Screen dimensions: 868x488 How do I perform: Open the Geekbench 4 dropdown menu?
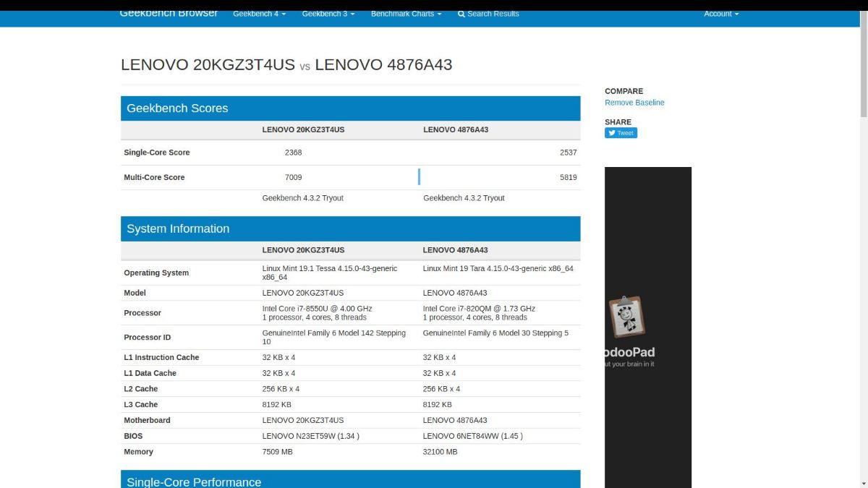[259, 14]
